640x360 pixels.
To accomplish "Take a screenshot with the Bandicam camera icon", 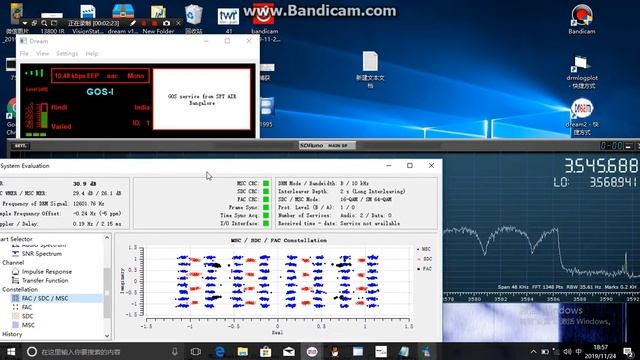I will [166, 23].
